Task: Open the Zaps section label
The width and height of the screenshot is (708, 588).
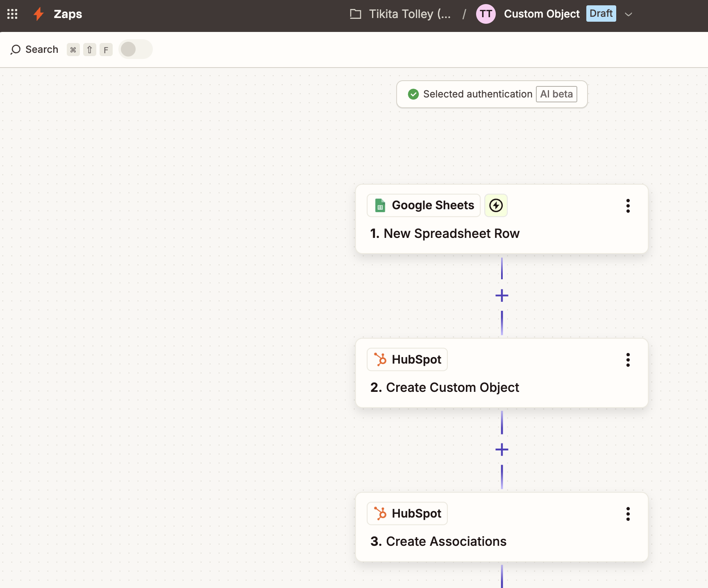Action: [x=68, y=14]
